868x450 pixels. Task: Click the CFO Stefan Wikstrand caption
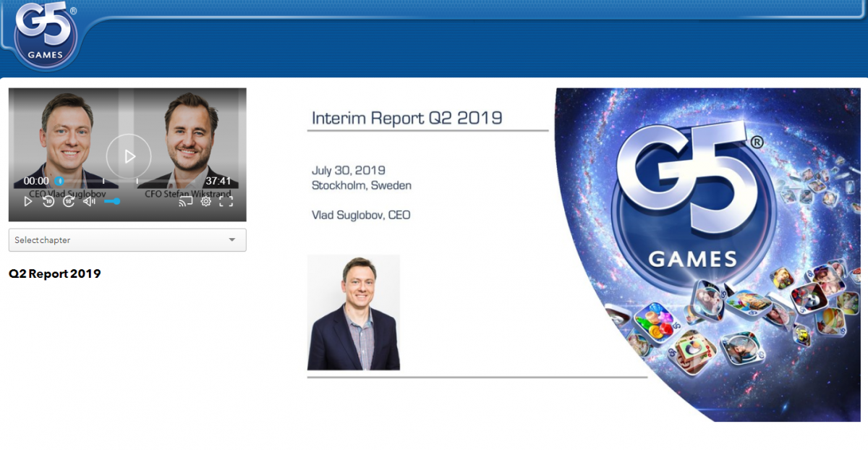pyautogui.click(x=188, y=194)
